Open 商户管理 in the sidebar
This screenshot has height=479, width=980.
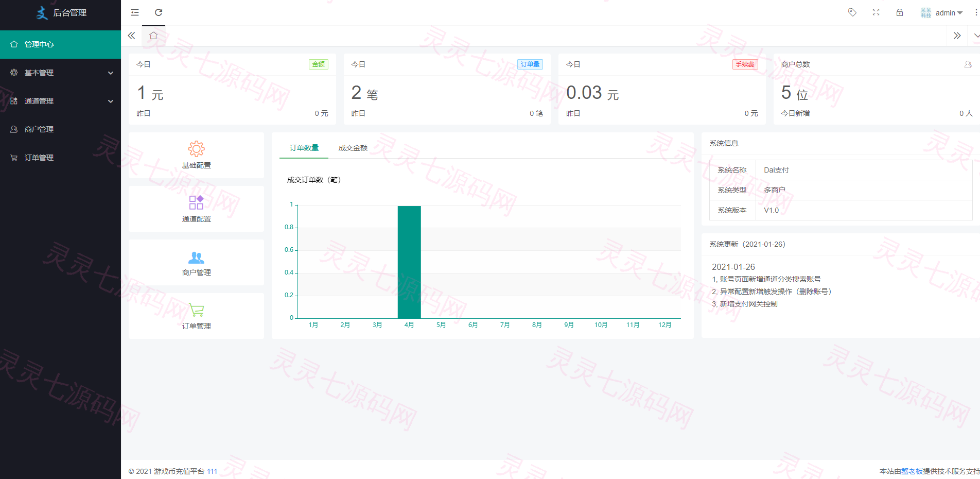point(60,129)
